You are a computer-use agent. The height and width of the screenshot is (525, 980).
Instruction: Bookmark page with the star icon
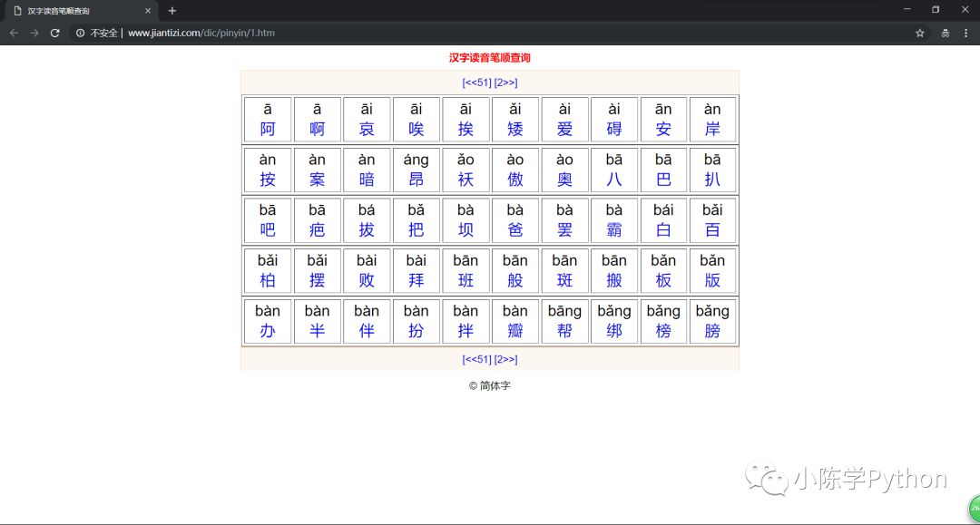pos(920,33)
